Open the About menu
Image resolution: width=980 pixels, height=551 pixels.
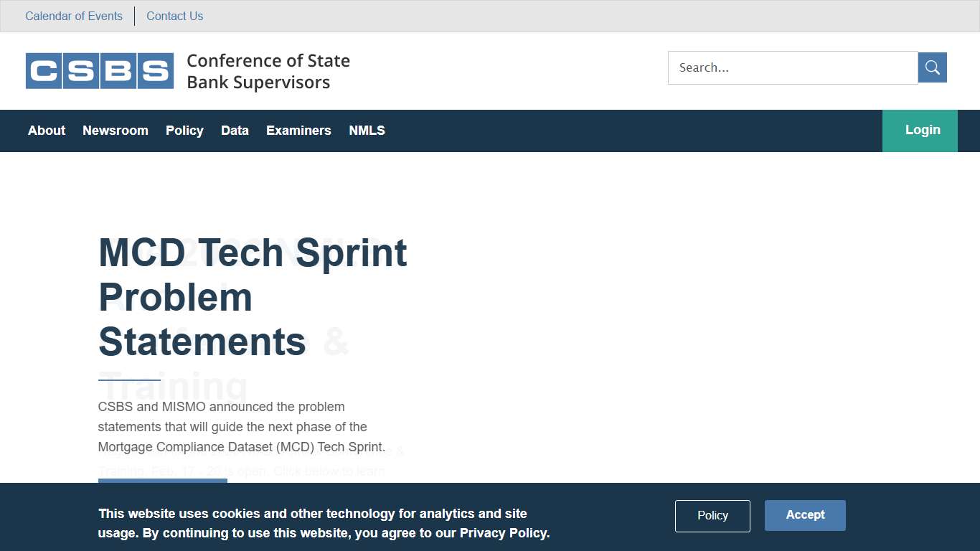point(47,131)
